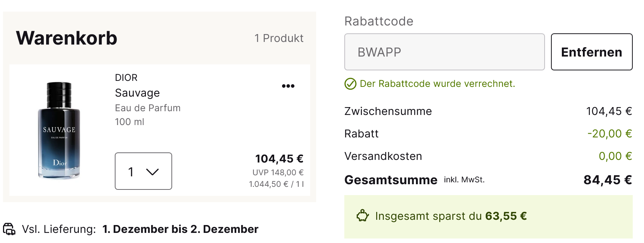Open the Dior Sauvage bottle thumbnail
Screen dimensions: 644x243
[59, 130]
